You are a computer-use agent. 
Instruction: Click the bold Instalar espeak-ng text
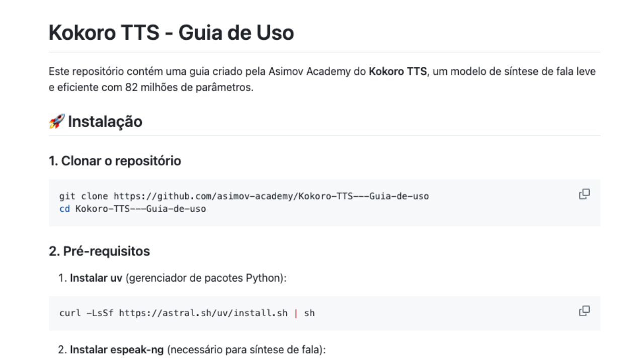(x=116, y=349)
